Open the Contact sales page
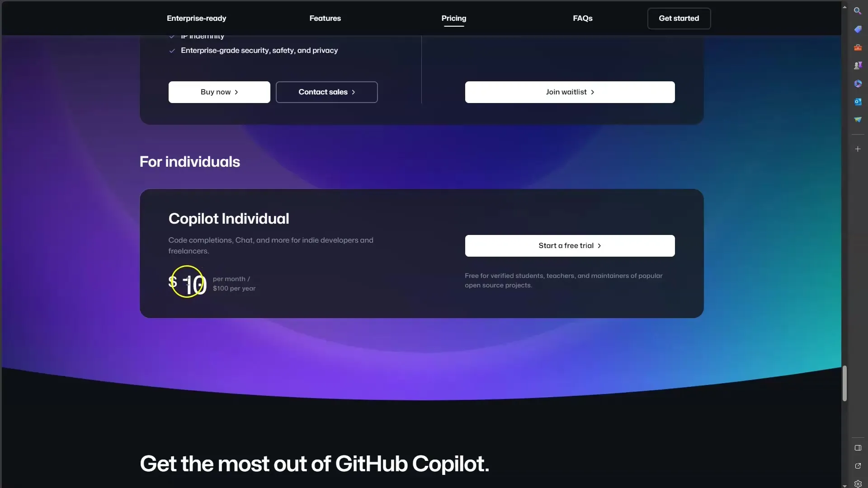The height and width of the screenshot is (488, 868). tap(326, 92)
